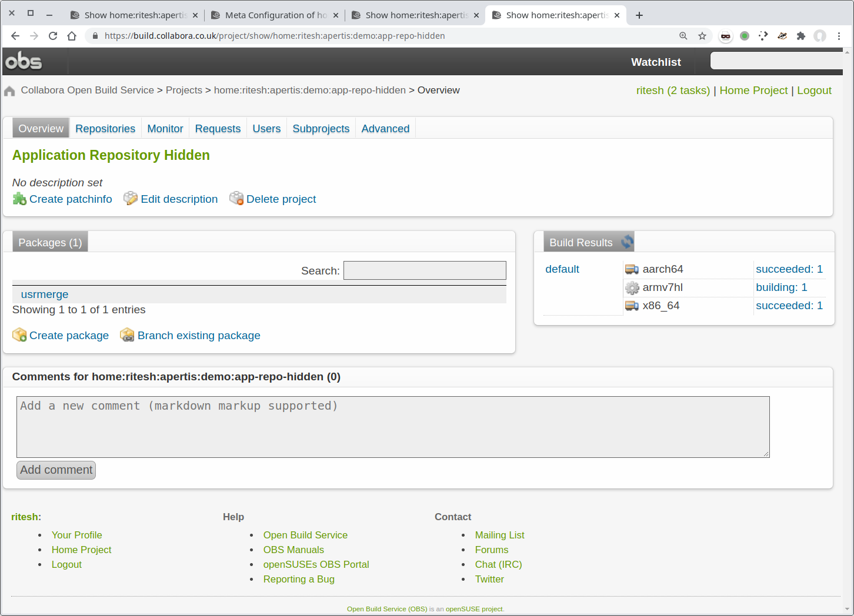Select the Subprojects tab
Viewport: 854px width, 616px height.
click(x=321, y=128)
